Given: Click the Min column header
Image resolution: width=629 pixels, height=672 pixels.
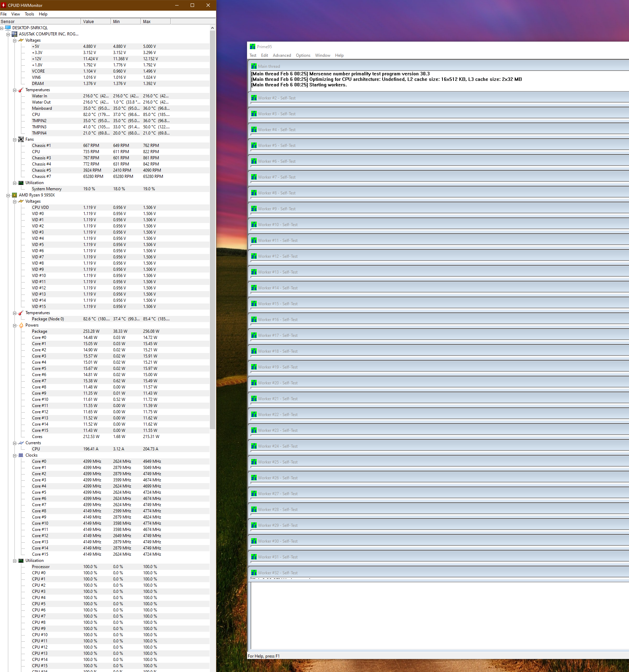Looking at the screenshot, I should [x=126, y=21].
